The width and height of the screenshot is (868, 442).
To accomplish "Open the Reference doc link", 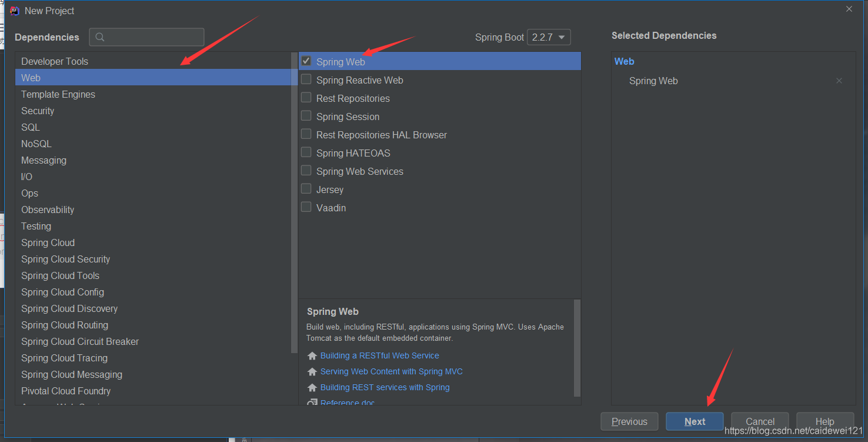I will pos(348,403).
